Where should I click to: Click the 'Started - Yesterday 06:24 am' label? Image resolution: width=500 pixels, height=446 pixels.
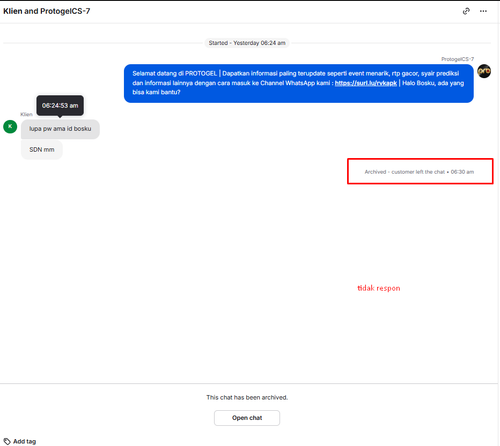click(247, 43)
